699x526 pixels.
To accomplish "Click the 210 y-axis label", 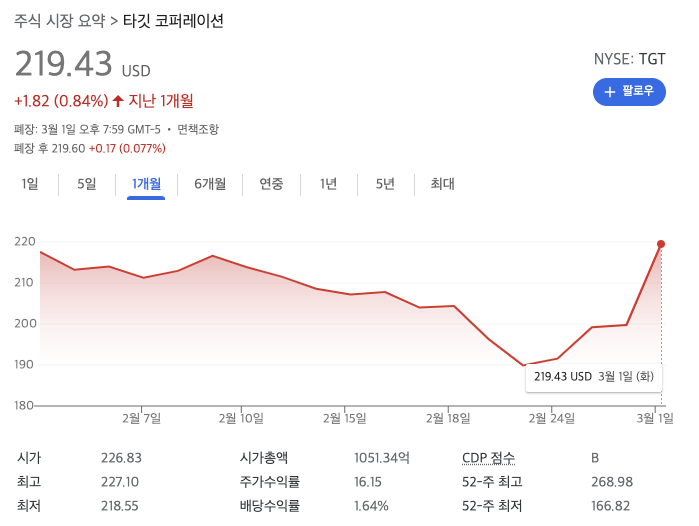I will [25, 283].
